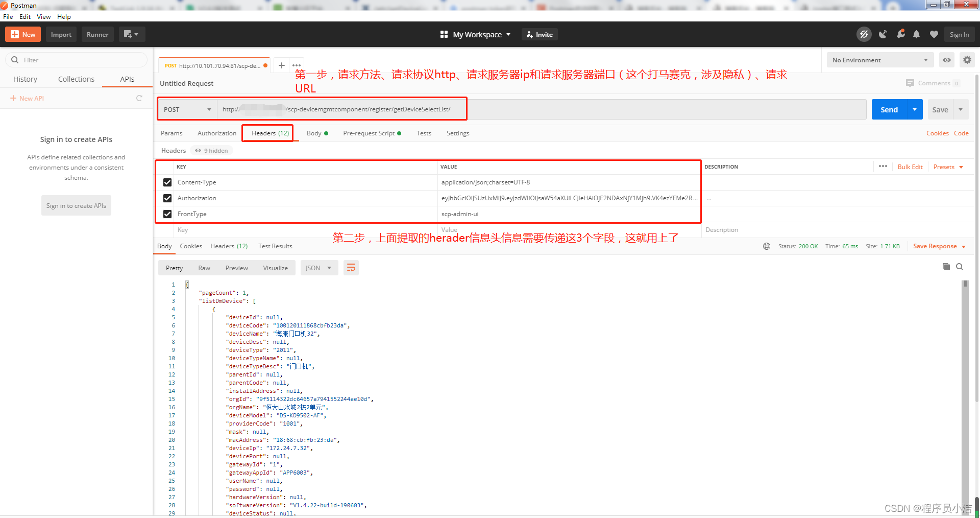Change HTTP method POST dropdown

pos(187,109)
